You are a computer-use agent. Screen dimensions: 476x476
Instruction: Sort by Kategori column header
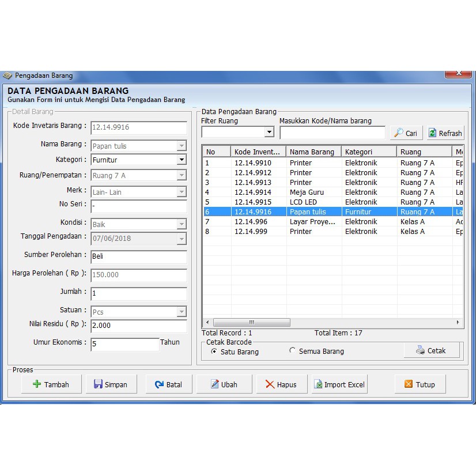pyautogui.click(x=369, y=152)
